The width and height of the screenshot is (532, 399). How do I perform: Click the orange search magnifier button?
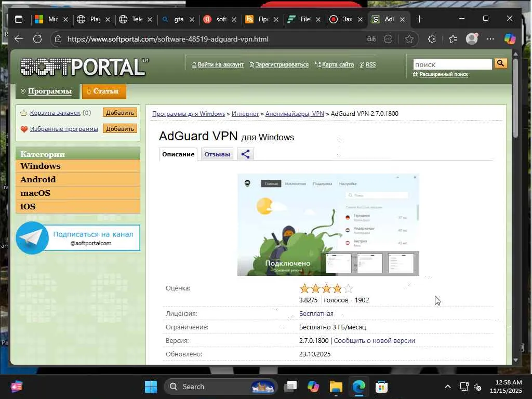(501, 64)
